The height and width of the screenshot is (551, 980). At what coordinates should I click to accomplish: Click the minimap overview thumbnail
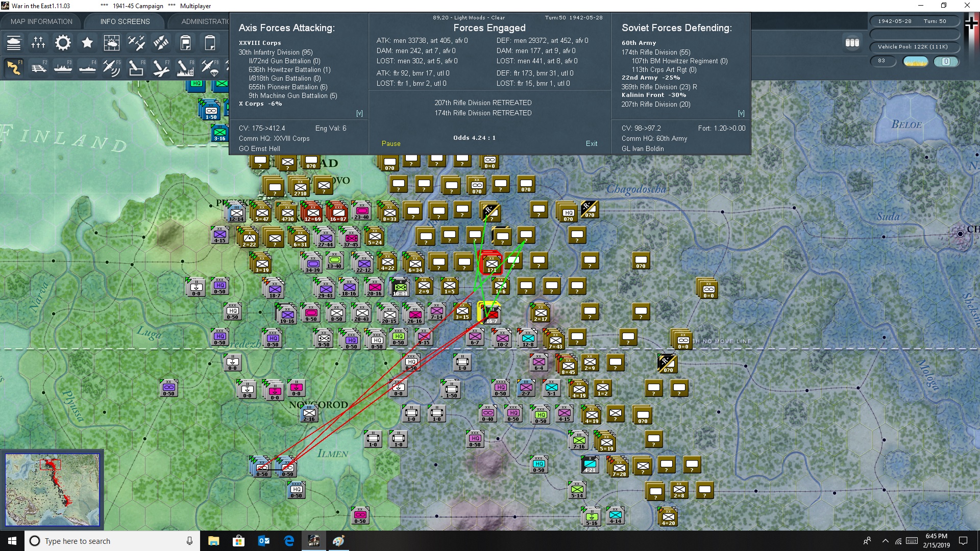click(53, 490)
